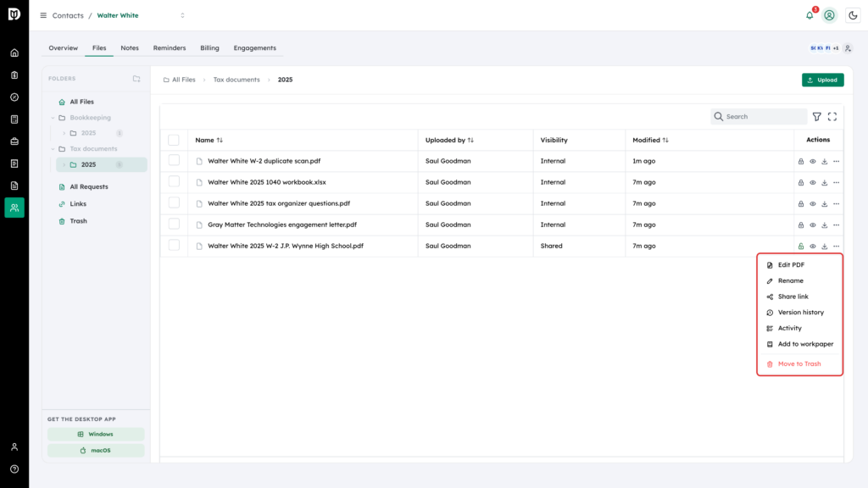Viewport: 868px width, 488px height.
Task: Download Walter White W-2 duplicate scan.pdf
Action: click(x=824, y=162)
